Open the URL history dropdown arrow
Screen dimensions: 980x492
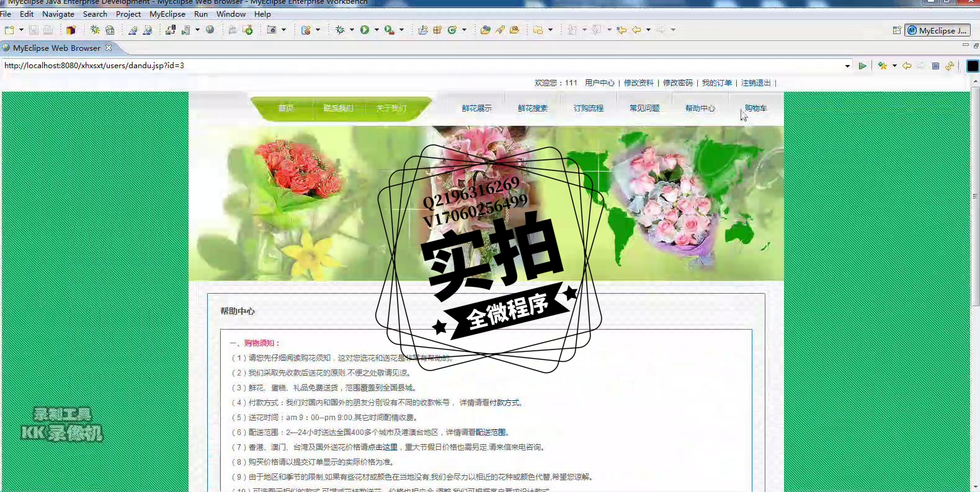tap(847, 66)
